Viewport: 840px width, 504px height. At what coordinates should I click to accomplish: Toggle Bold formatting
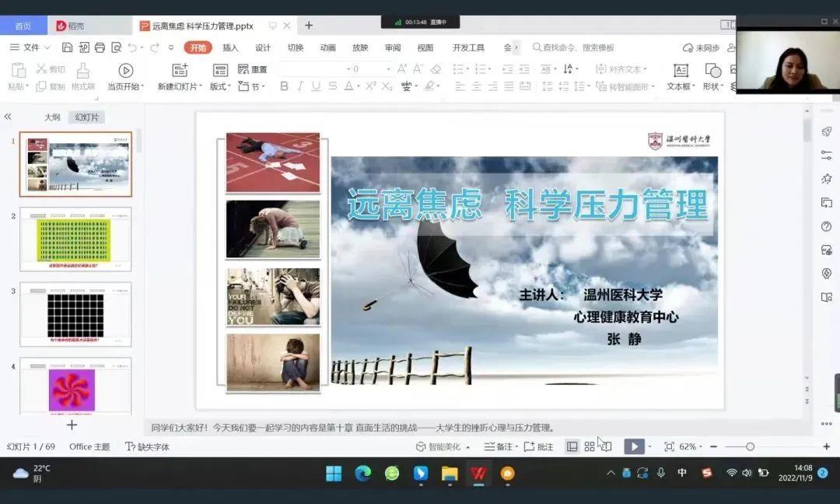(x=284, y=86)
